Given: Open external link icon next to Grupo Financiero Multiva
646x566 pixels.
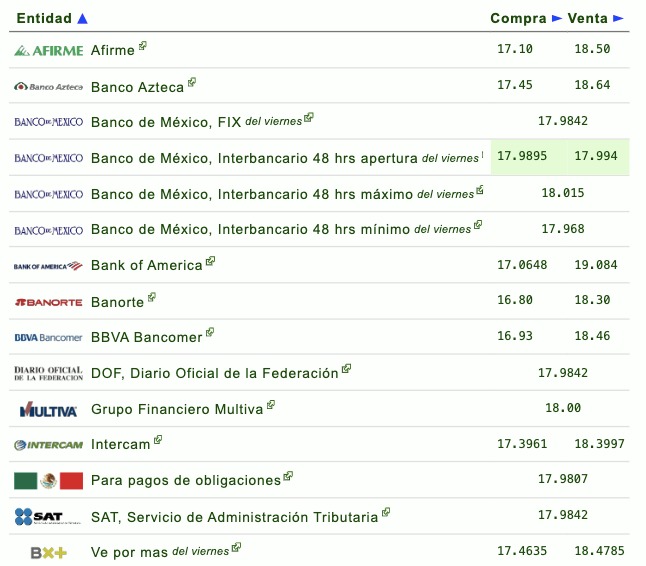Looking at the screenshot, I should 271,405.
